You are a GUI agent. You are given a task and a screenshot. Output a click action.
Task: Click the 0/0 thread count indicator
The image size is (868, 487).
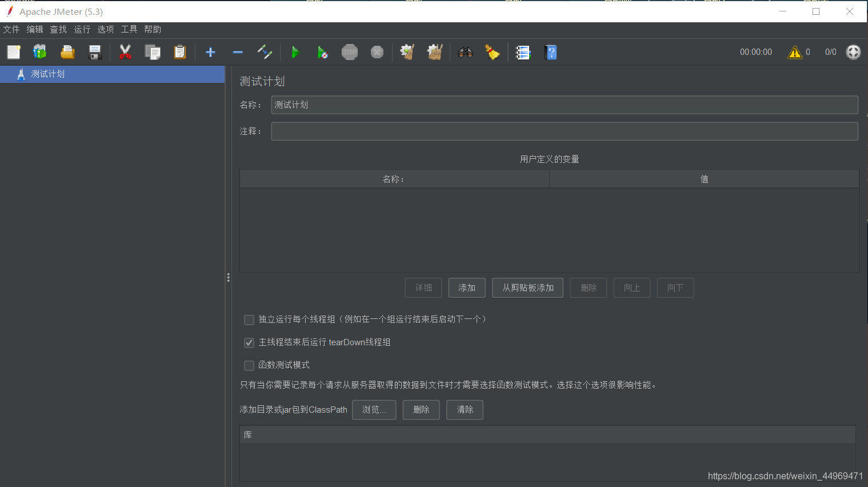point(831,52)
